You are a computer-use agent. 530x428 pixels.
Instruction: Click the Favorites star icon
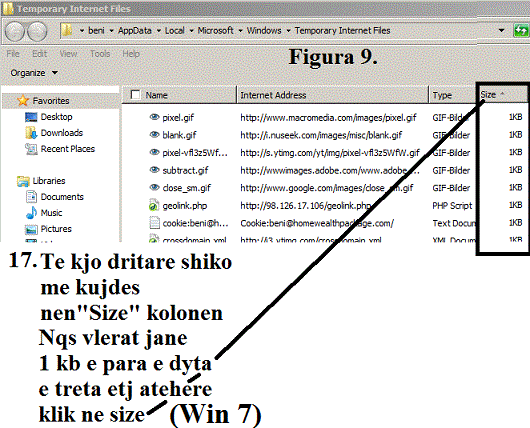23,100
